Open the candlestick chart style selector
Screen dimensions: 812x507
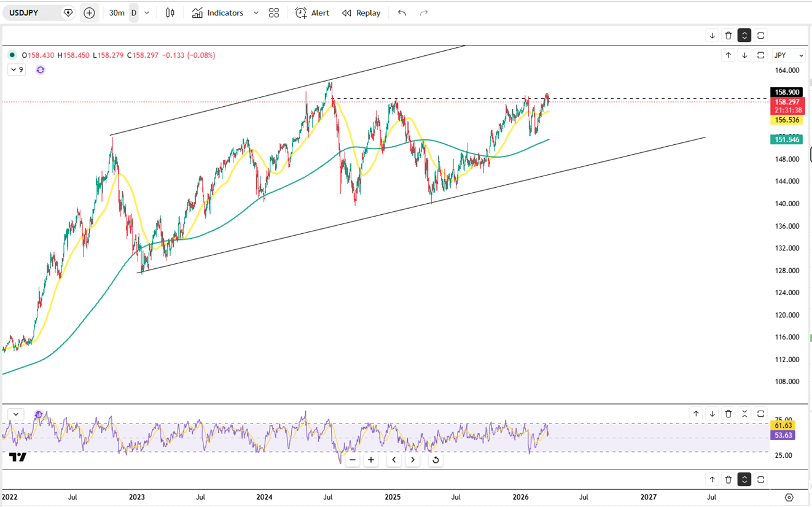click(x=170, y=13)
